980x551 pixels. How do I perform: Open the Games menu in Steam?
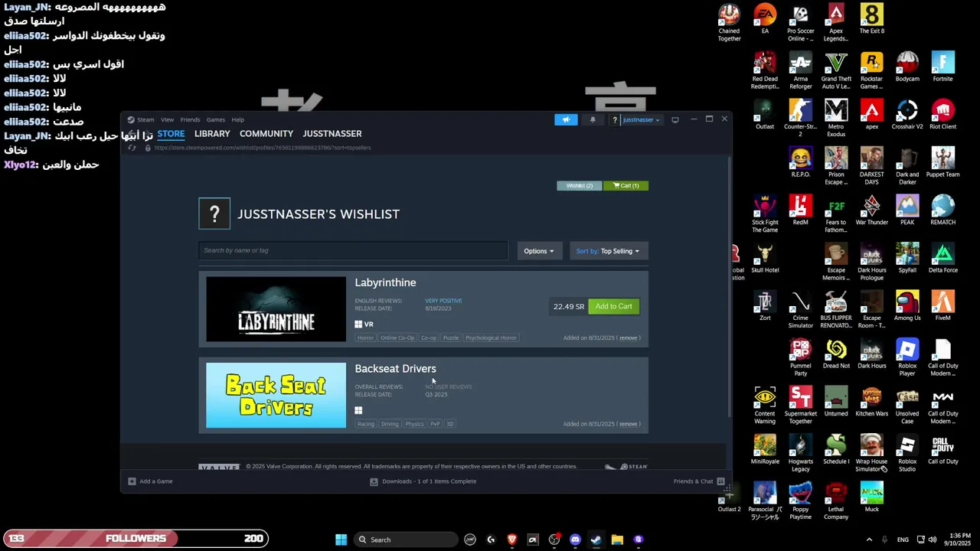coord(216,119)
